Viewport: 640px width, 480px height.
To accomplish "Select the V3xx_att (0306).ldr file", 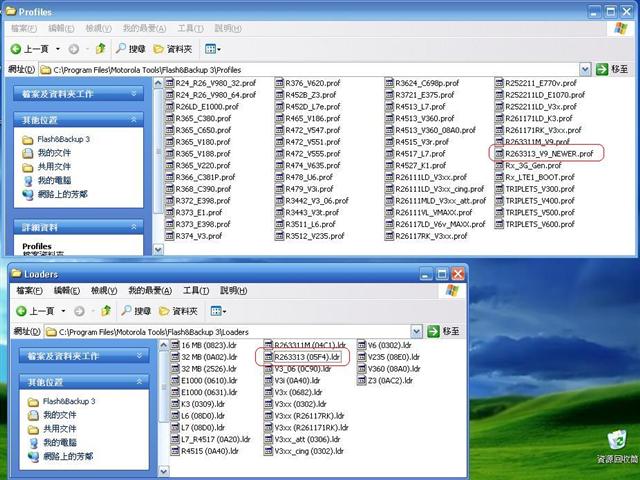I will (306, 439).
